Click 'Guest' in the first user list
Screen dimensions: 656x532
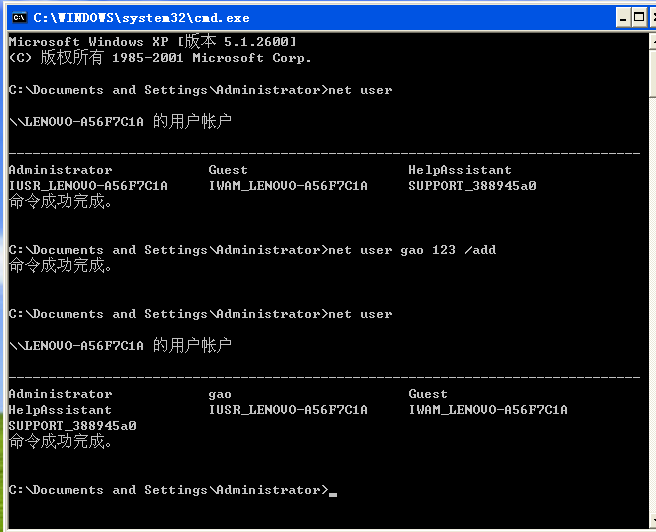coord(228,170)
